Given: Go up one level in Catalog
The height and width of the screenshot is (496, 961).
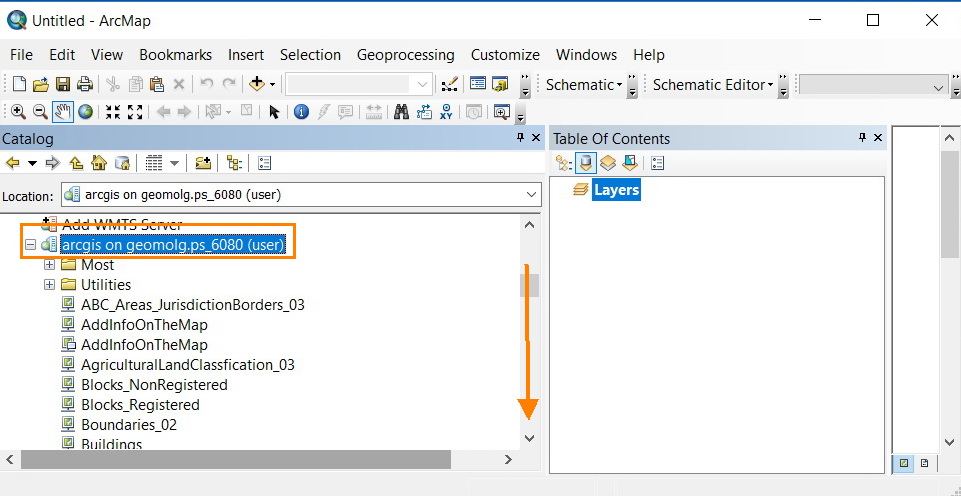Looking at the screenshot, I should (x=76, y=163).
